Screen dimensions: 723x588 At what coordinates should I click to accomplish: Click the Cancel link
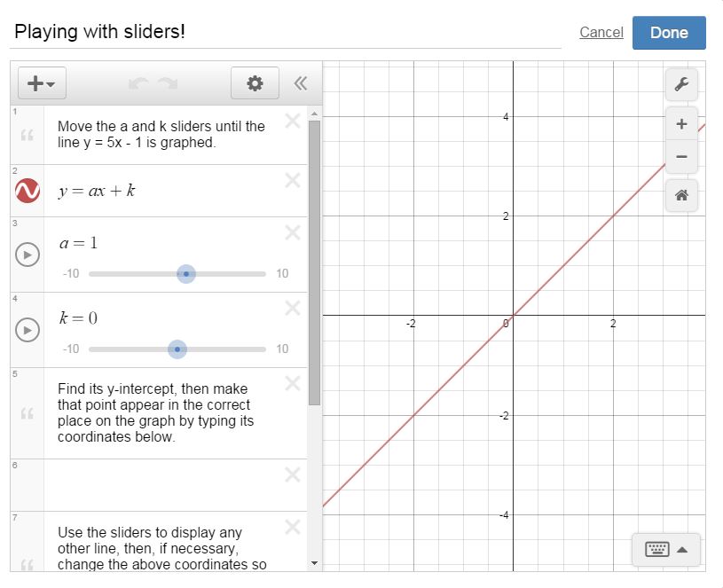tap(601, 33)
